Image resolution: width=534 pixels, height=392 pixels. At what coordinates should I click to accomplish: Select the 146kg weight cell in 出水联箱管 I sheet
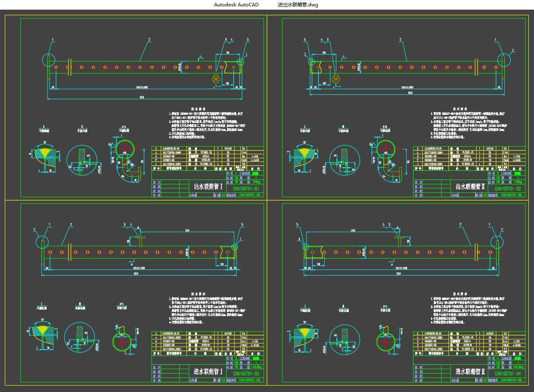[x=256, y=182]
